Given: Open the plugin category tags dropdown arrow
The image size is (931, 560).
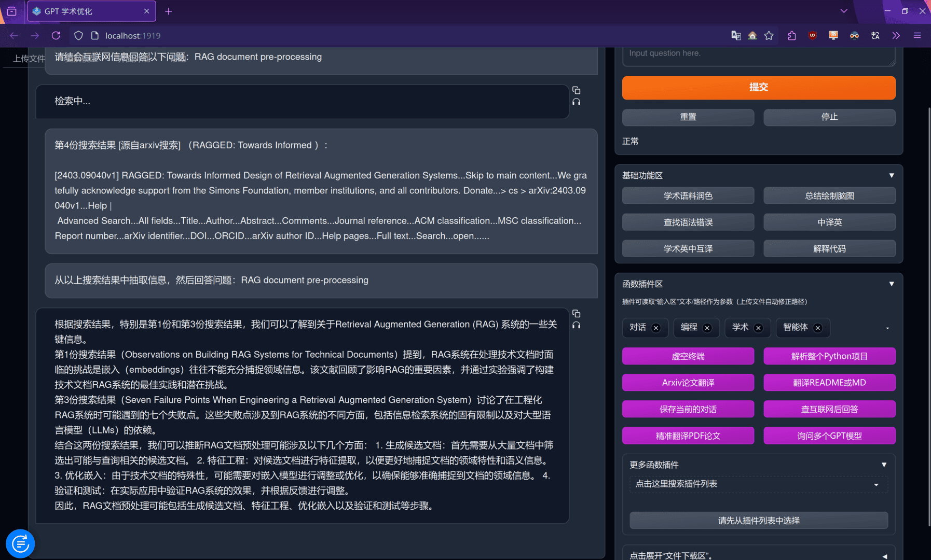Looking at the screenshot, I should [x=887, y=328].
